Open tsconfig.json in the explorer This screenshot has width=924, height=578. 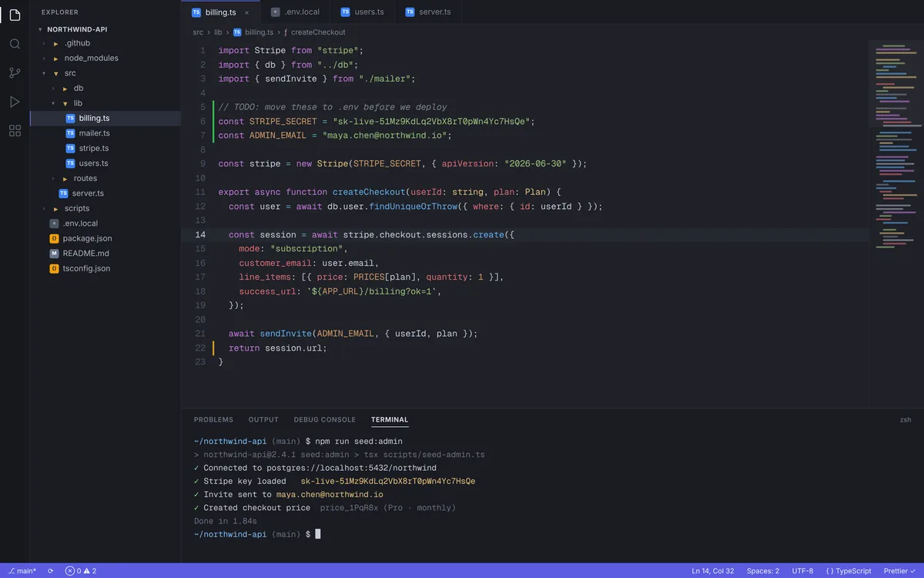[105, 268]
